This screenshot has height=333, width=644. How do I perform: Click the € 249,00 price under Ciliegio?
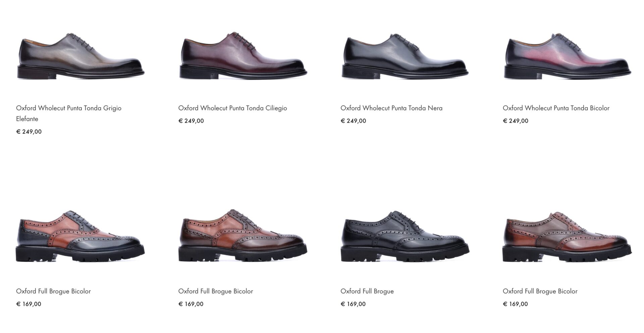click(191, 121)
